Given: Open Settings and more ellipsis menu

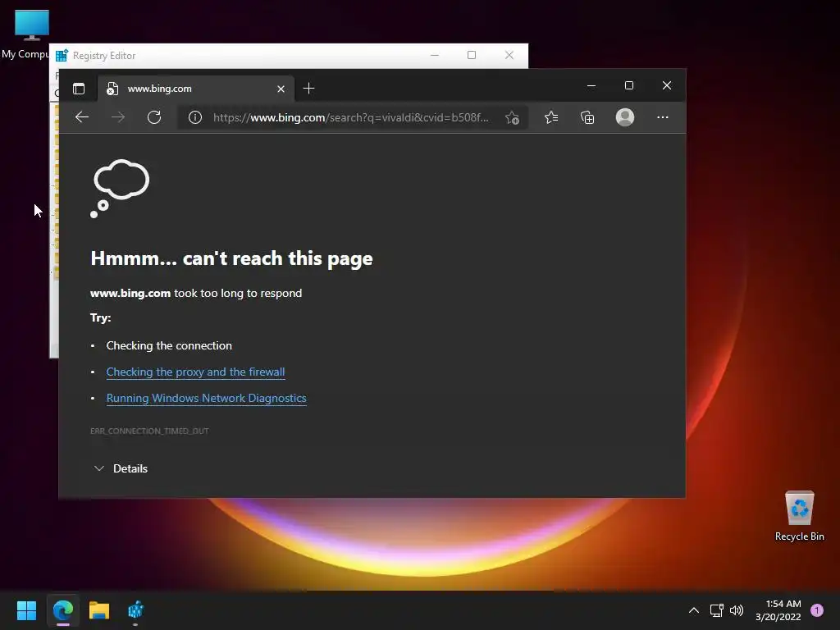Looking at the screenshot, I should 663,117.
